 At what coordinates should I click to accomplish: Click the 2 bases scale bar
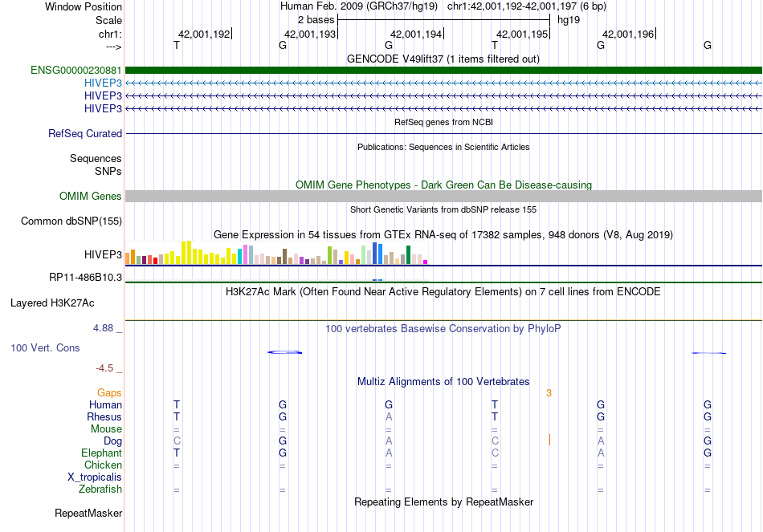[443, 20]
